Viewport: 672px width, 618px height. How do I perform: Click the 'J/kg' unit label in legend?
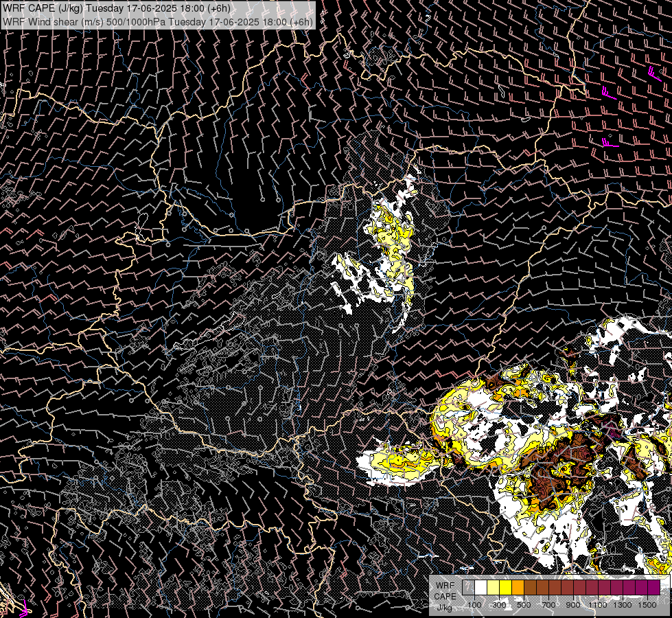(445, 608)
